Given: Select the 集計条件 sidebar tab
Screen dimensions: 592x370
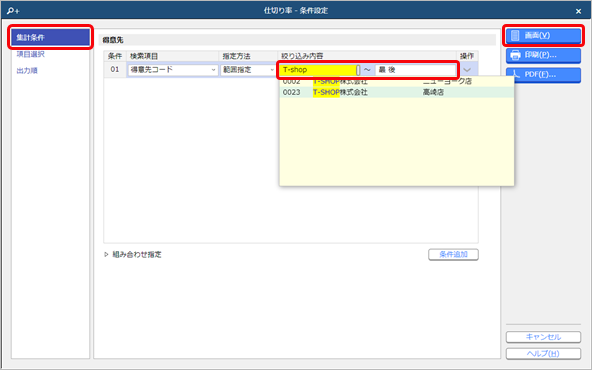Looking at the screenshot, I should (50, 37).
